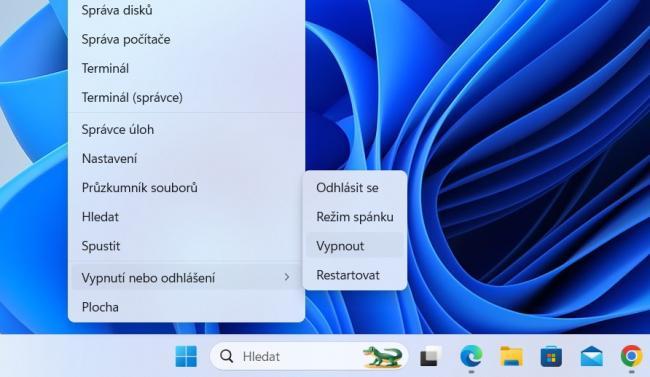The image size is (650, 377).
Task: Launch Microsoft Edge from the taskbar
Action: click(x=471, y=356)
